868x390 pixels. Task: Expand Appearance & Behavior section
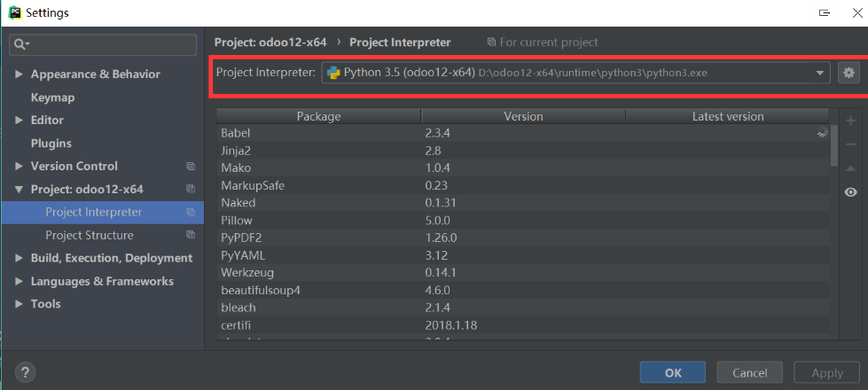(x=20, y=74)
